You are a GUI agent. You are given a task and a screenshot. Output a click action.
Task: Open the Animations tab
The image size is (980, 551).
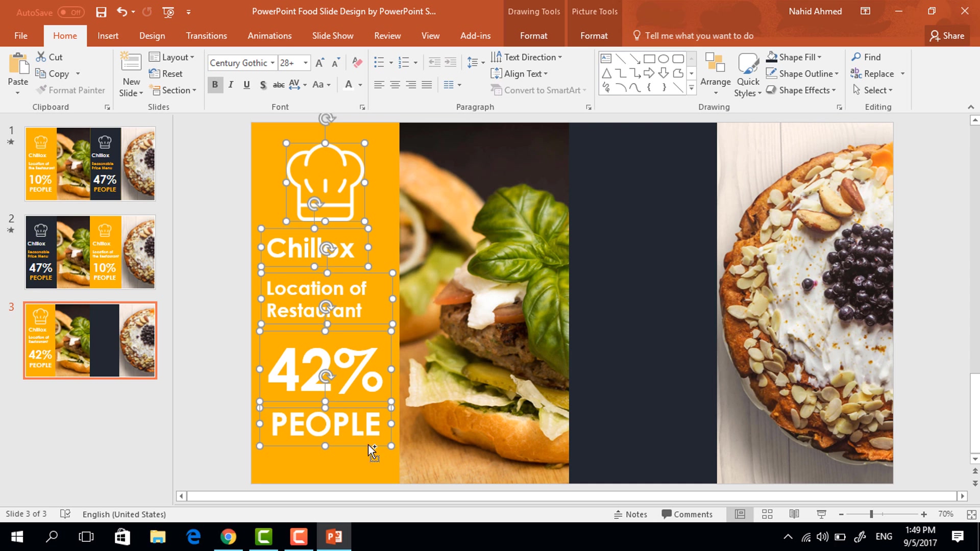pos(270,36)
